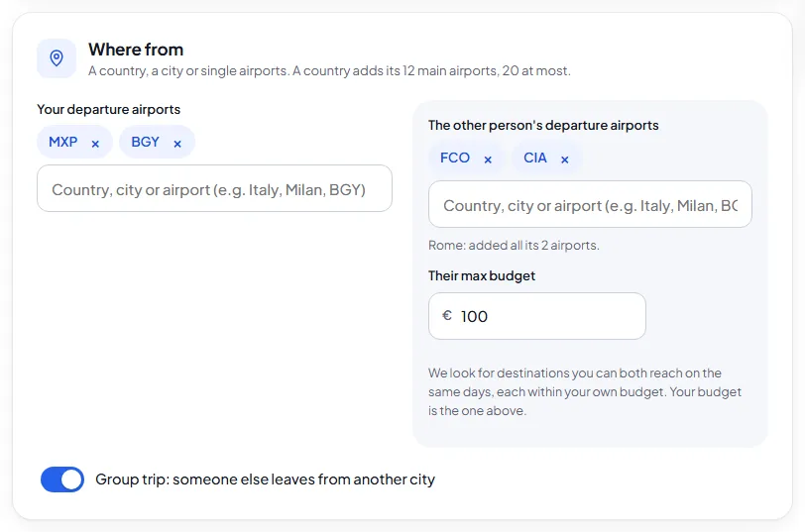Turn off the Group trip toggle

pyautogui.click(x=62, y=479)
